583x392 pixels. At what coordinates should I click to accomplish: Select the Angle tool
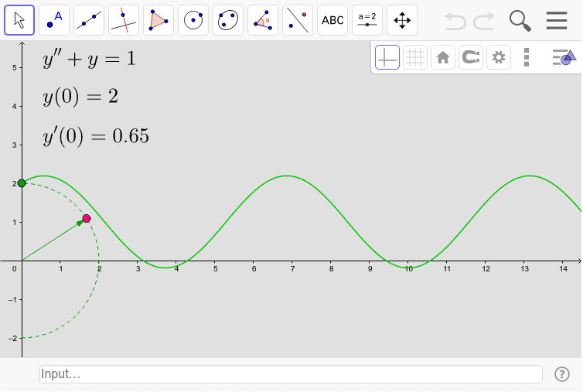coord(263,20)
